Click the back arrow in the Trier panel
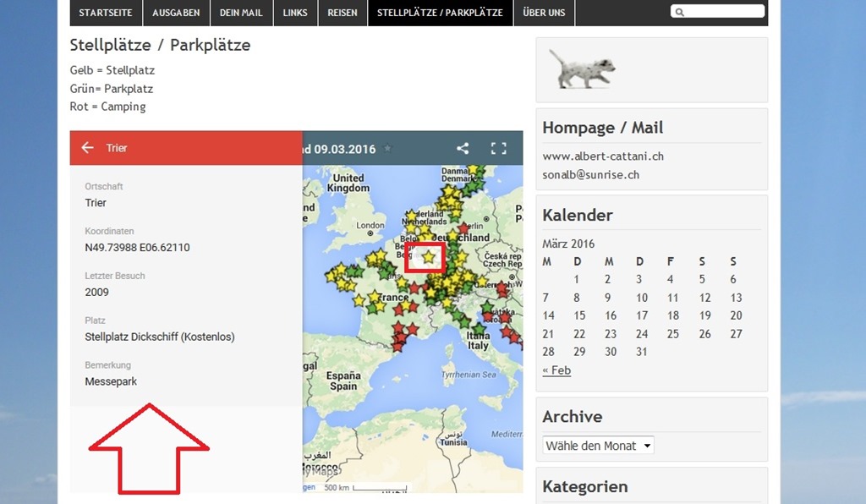The image size is (866, 504). click(x=87, y=148)
